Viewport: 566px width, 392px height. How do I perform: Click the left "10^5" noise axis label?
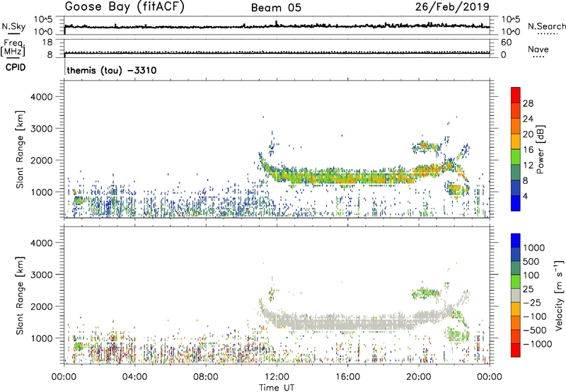[x=43, y=19]
